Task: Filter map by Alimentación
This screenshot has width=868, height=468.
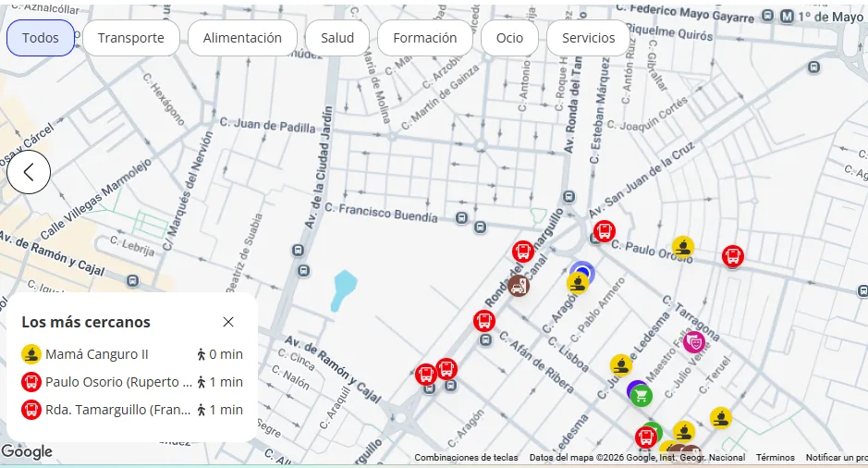Action: point(242,38)
